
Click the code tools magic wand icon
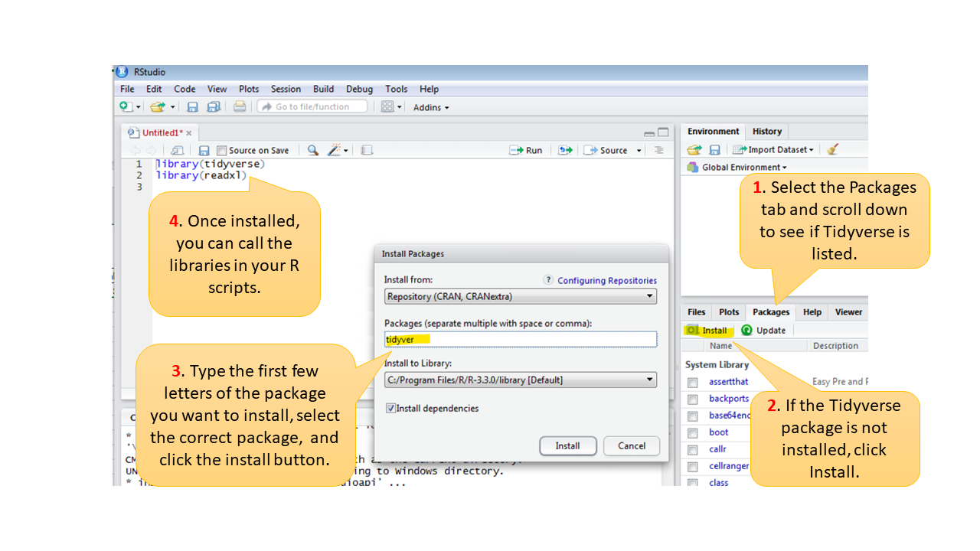click(x=335, y=151)
